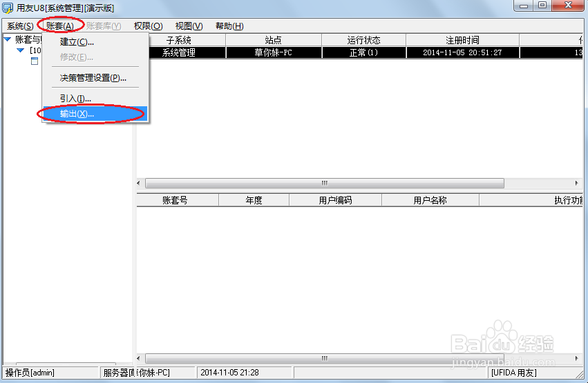Click the 服务器 status bar entry
Image resolution: width=588 pixels, height=383 pixels.
148,373
